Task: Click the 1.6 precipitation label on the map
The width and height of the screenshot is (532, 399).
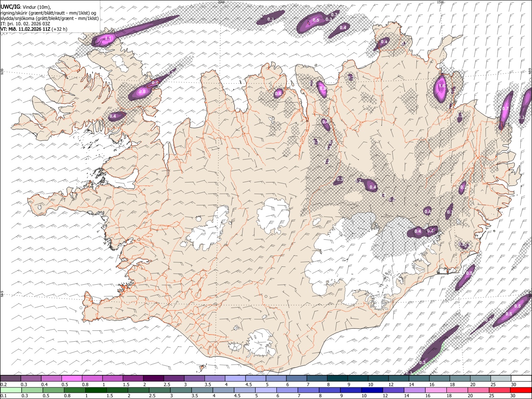Action: pos(442,86)
